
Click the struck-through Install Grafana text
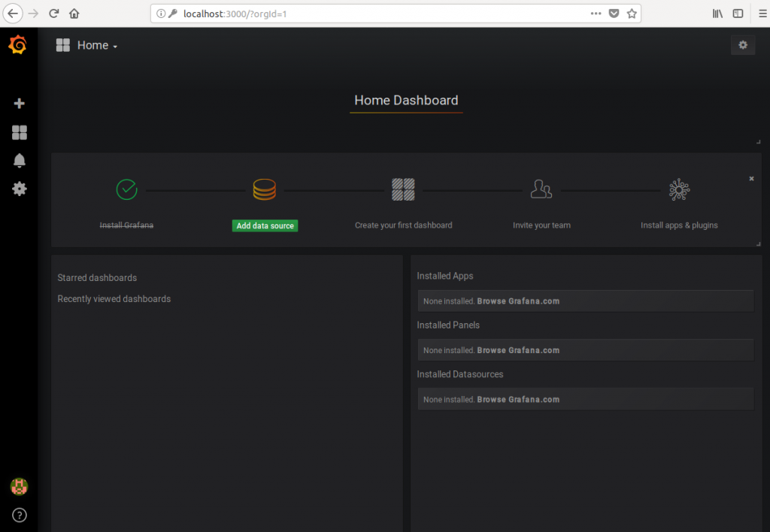tap(126, 225)
